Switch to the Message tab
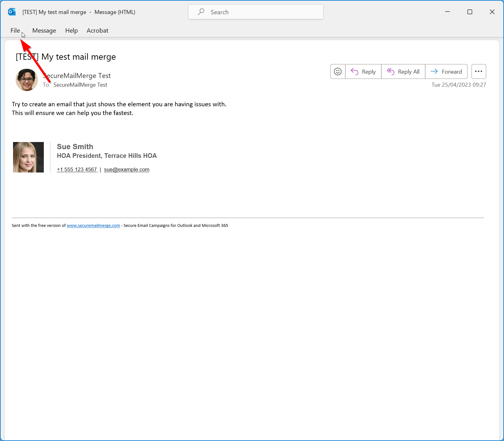Viewport: 504px width, 441px height. point(44,30)
